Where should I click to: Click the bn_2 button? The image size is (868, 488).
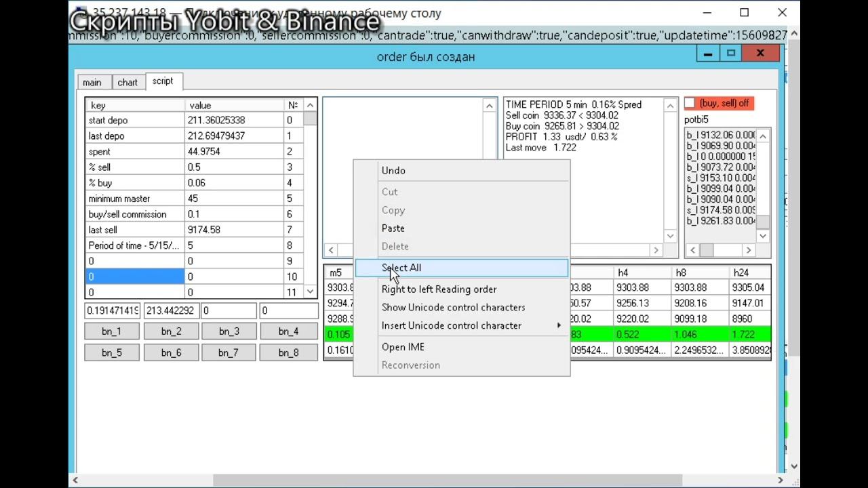[171, 331]
